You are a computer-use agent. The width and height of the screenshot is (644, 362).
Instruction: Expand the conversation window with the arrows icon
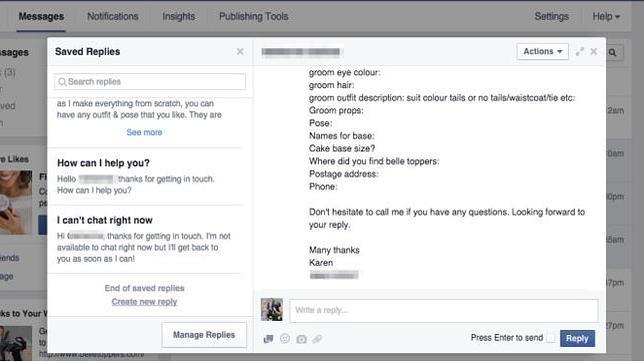(580, 51)
